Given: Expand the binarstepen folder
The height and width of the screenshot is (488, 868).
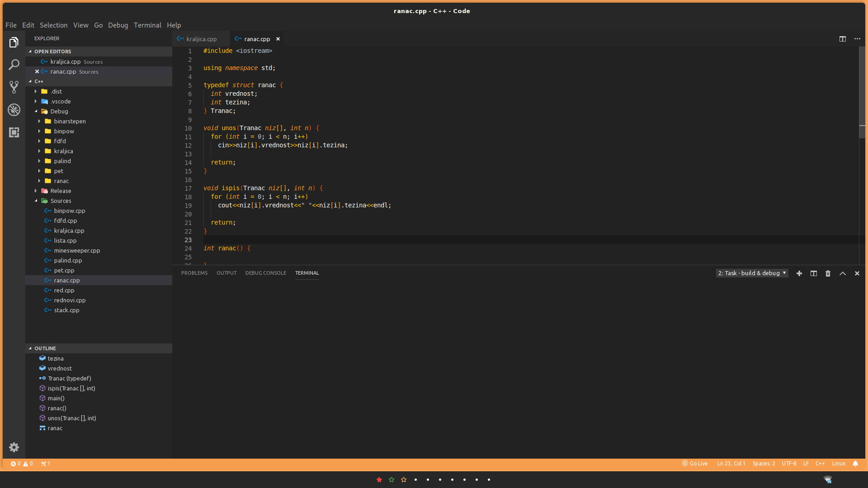Looking at the screenshot, I should point(99,121).
